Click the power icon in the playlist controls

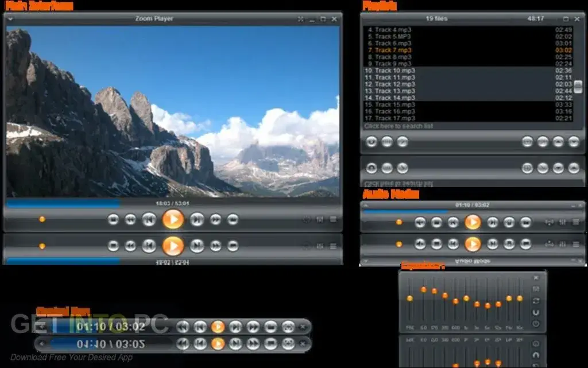coord(372,142)
